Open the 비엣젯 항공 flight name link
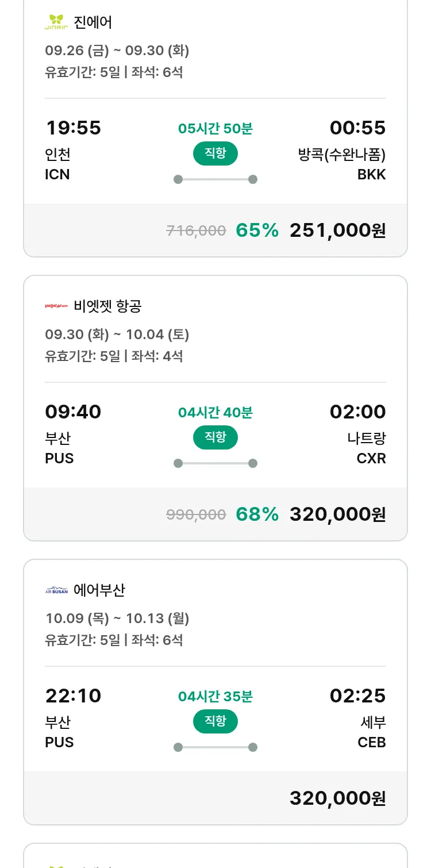This screenshot has width=431, height=868. coord(107,306)
